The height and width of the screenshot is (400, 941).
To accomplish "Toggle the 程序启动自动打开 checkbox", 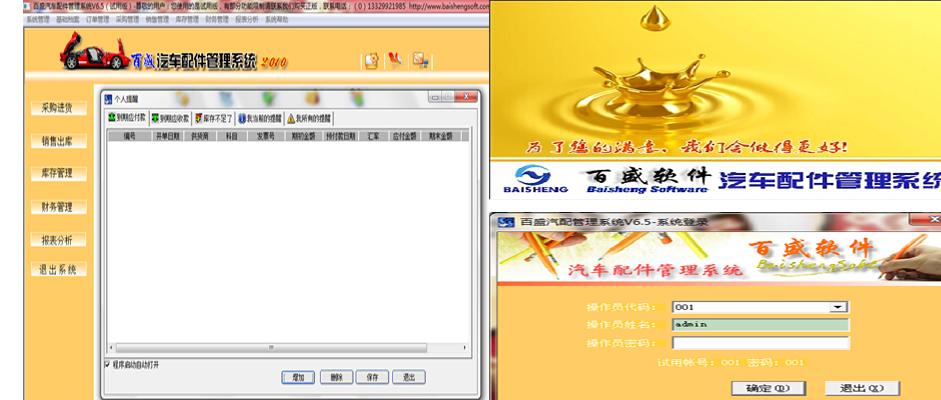I will pos(108,364).
